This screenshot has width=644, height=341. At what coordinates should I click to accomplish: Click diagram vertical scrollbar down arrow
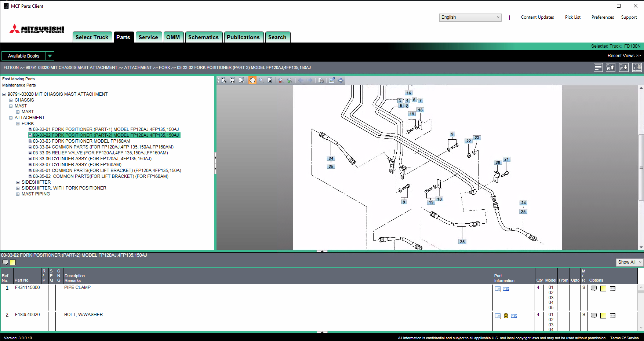click(x=641, y=247)
